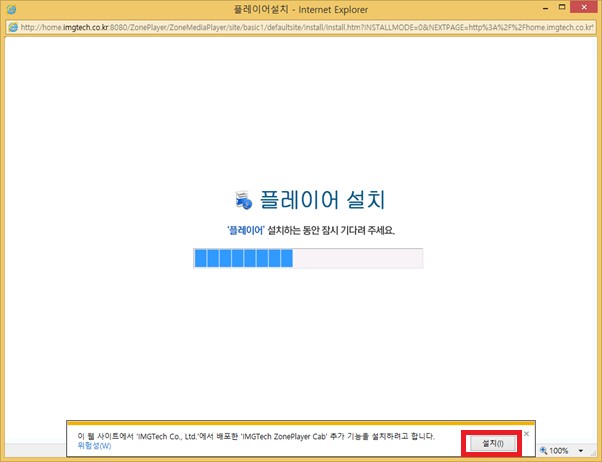This screenshot has height=462, width=602.
Task: Expand the zoom level dropdown arrow
Action: [582, 451]
